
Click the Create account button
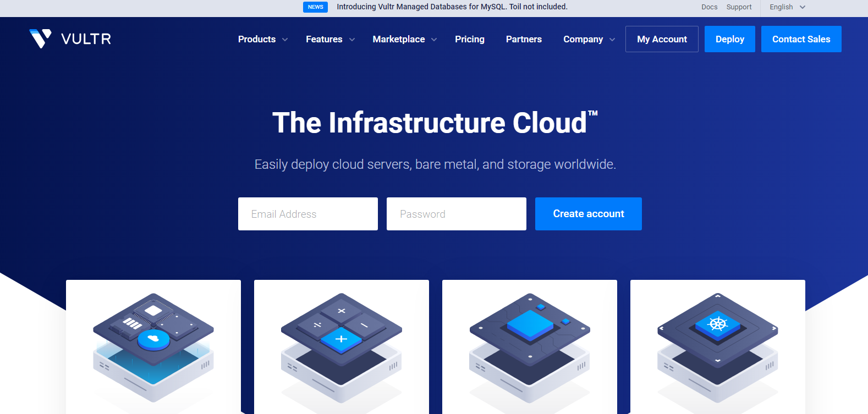pyautogui.click(x=589, y=214)
